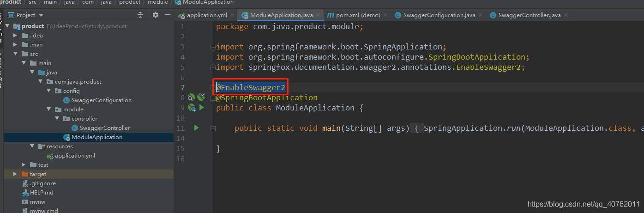Click the HELP.md markdown file icon

point(25,193)
